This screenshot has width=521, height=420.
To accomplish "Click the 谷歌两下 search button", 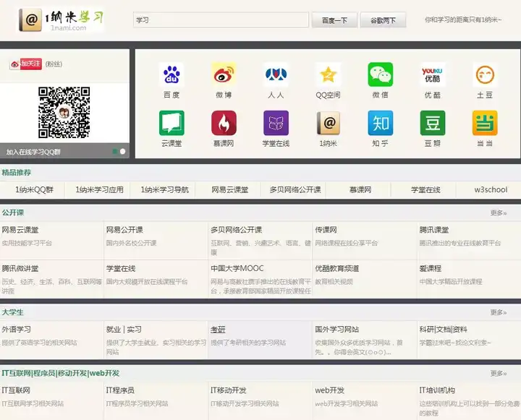I will [x=383, y=20].
